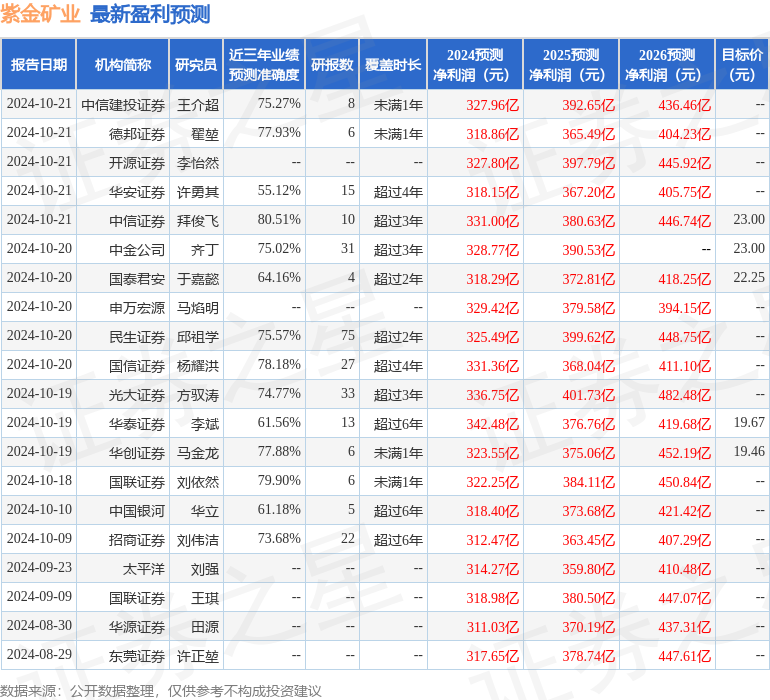
Task: Click the 研究员 column header
Action: [196, 64]
